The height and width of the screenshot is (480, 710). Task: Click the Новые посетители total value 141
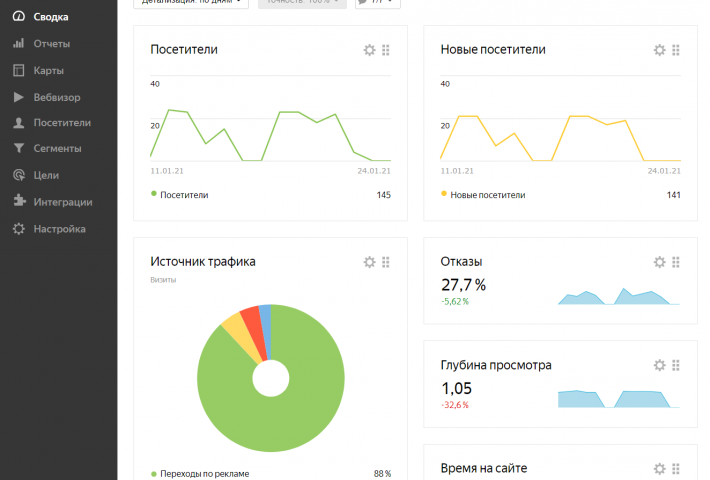pyautogui.click(x=673, y=195)
